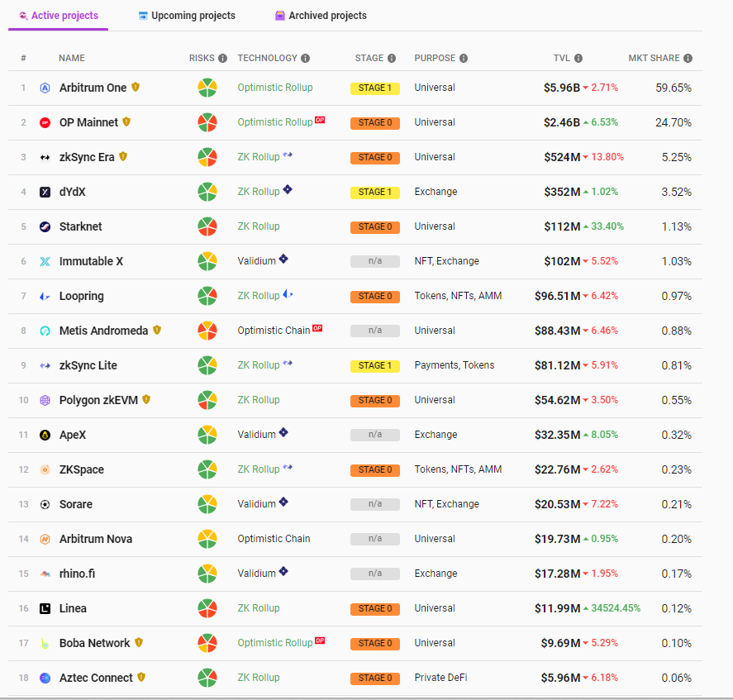Click the STAGE column info icon
The image size is (733, 700).
(x=392, y=58)
